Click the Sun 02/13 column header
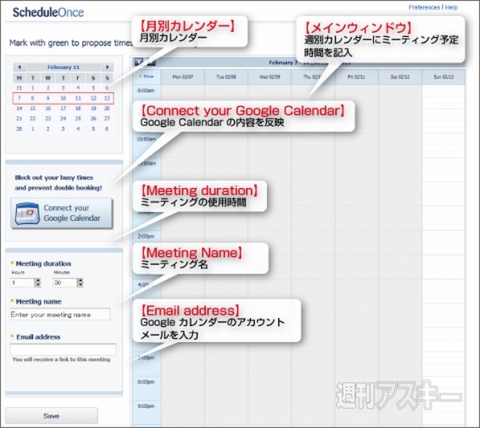 click(443, 77)
